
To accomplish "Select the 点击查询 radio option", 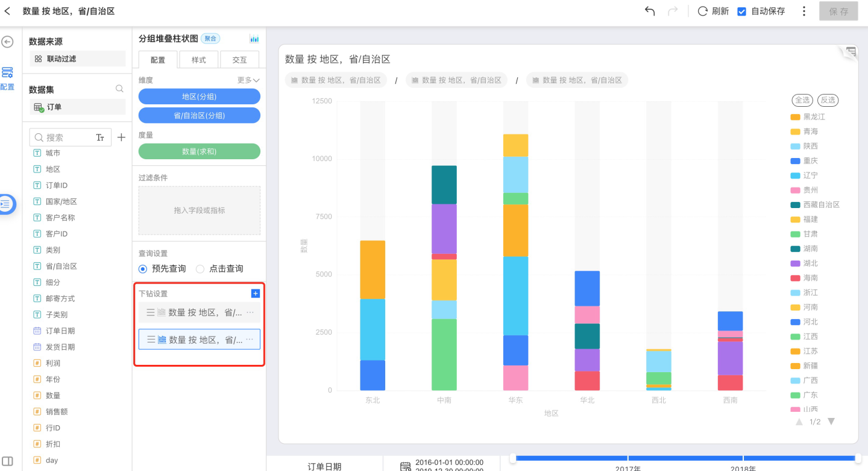I will (201, 269).
